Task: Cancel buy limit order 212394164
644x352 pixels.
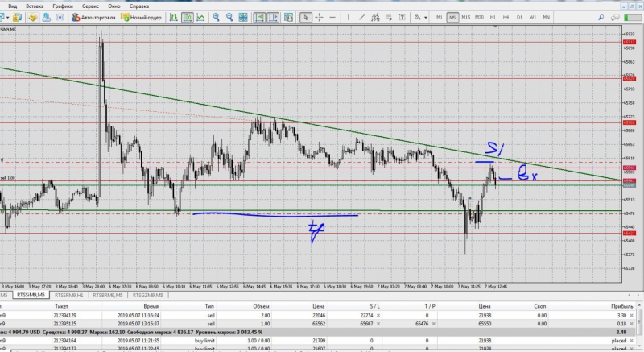Action: point(631,341)
